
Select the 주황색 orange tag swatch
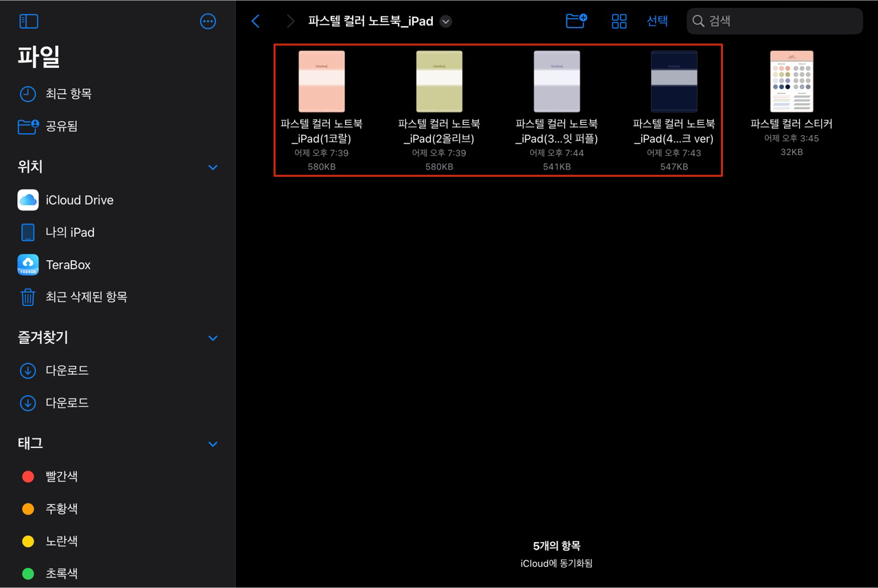[x=27, y=508]
